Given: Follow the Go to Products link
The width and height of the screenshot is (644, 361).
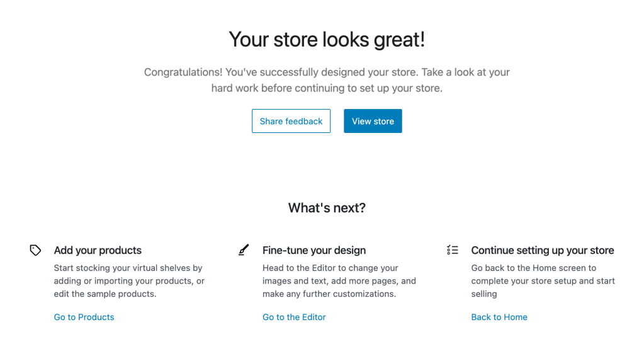Looking at the screenshot, I should coord(84,317).
